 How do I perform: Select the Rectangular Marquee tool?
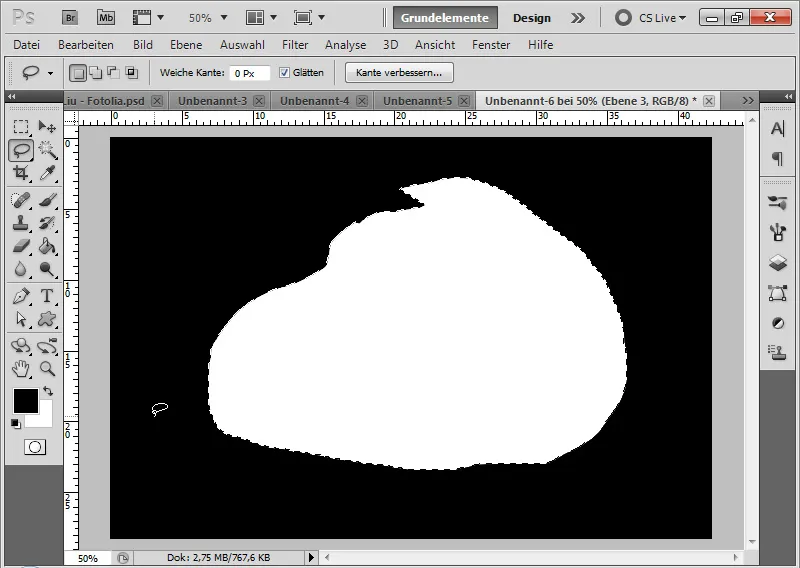21,126
